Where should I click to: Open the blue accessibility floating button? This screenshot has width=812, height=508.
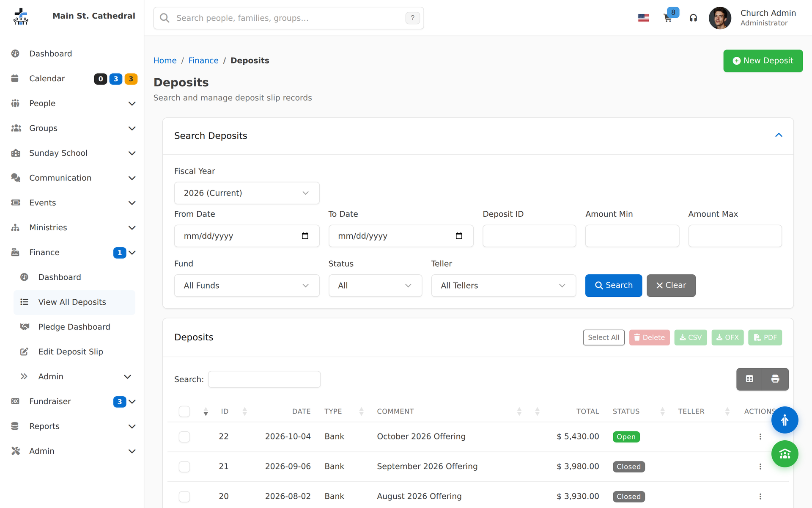785,420
